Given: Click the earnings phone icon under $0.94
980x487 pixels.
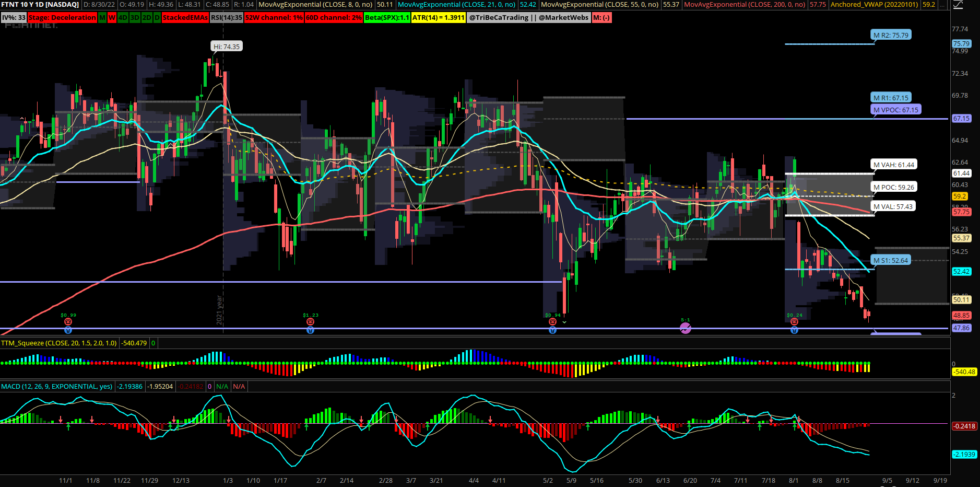Looking at the screenshot, I should click(552, 322).
